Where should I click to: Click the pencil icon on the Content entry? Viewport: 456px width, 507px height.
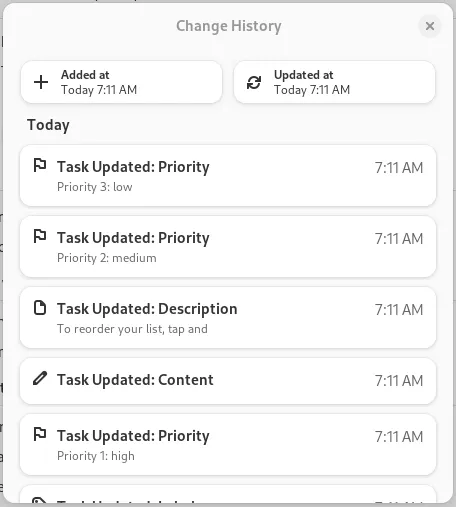40,379
